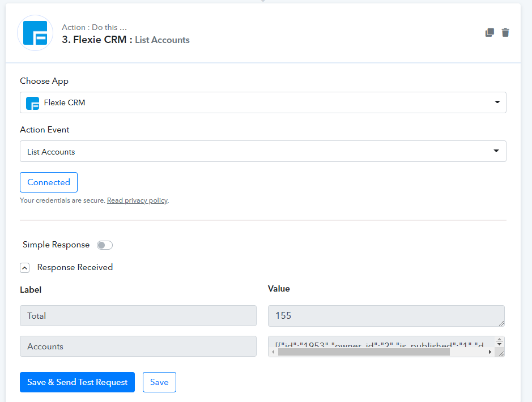Click the 'Simple Response' label
The image size is (532, 402).
pos(56,245)
